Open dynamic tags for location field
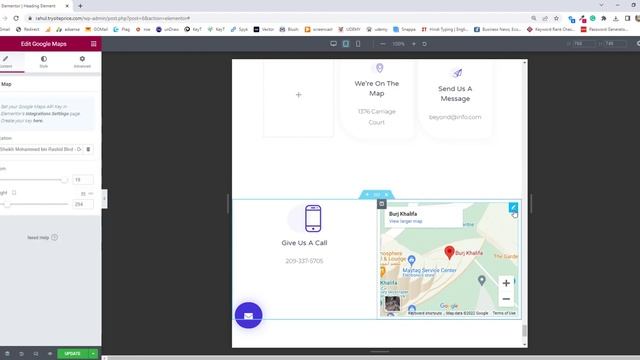 click(89, 149)
